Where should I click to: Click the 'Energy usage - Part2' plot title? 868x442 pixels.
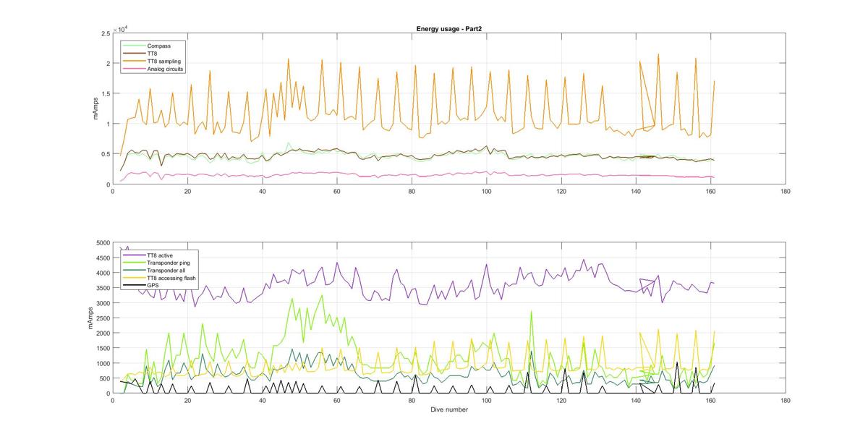coord(448,28)
